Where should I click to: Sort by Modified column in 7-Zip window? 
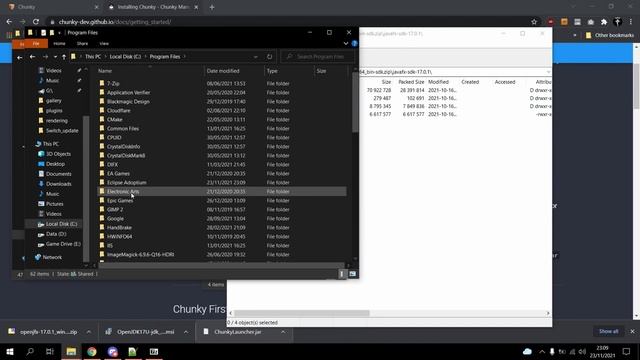(x=438, y=82)
